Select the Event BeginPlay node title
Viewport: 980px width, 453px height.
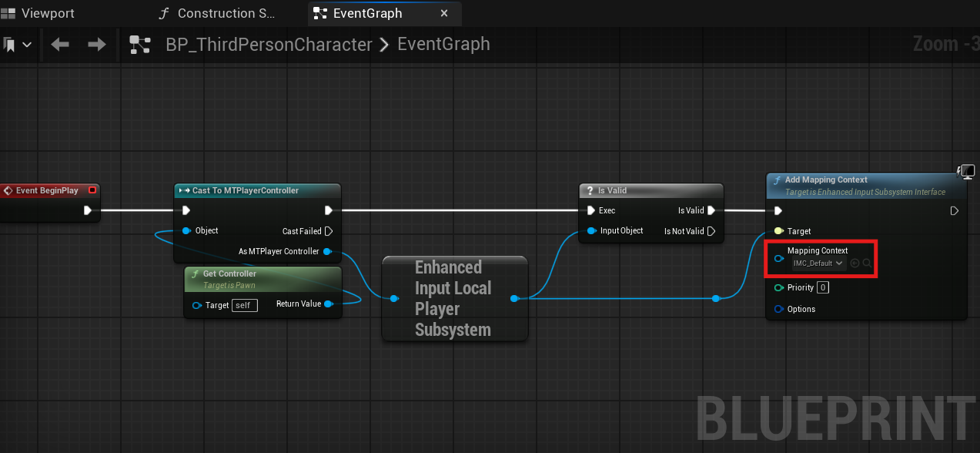point(47,190)
